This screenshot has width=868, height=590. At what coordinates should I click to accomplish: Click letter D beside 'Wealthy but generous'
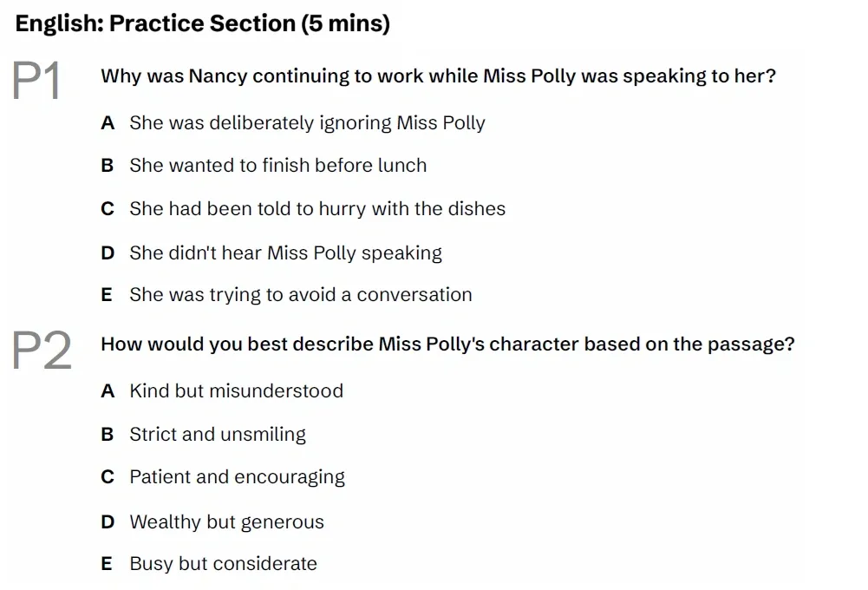pos(108,522)
